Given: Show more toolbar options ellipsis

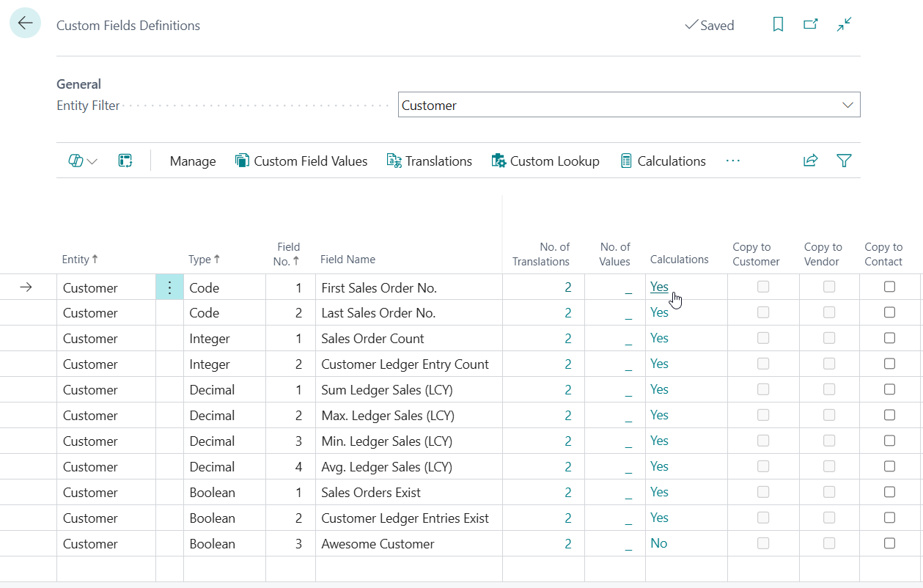Looking at the screenshot, I should [732, 161].
